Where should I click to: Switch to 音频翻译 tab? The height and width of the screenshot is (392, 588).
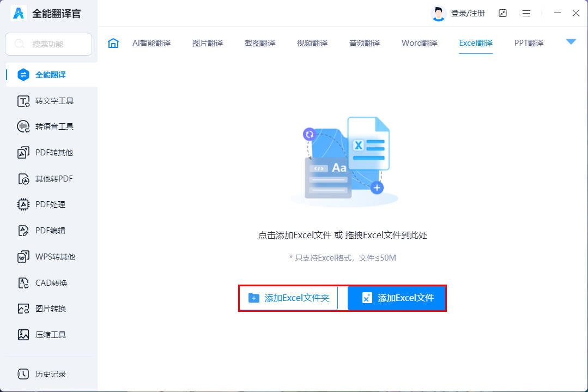point(365,43)
